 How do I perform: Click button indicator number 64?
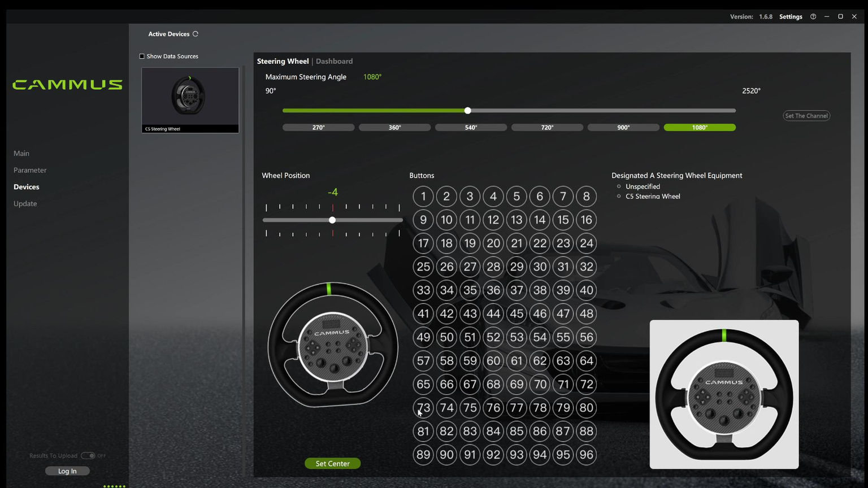(x=587, y=361)
